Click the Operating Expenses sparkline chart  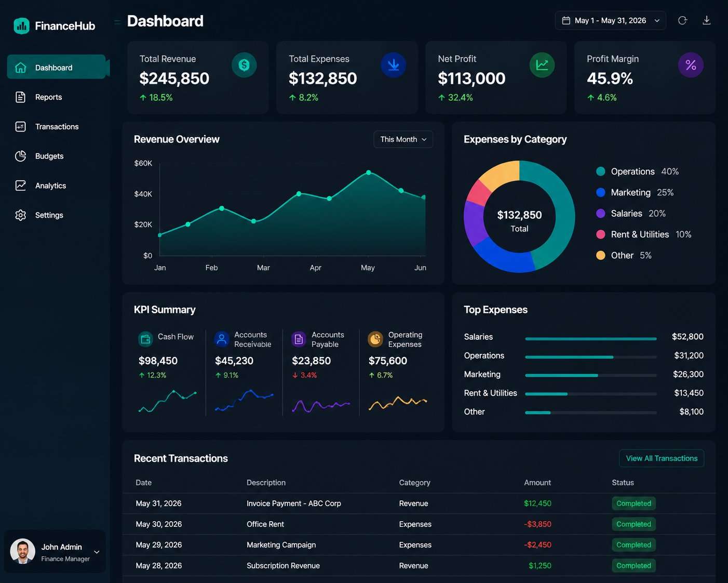(x=398, y=403)
